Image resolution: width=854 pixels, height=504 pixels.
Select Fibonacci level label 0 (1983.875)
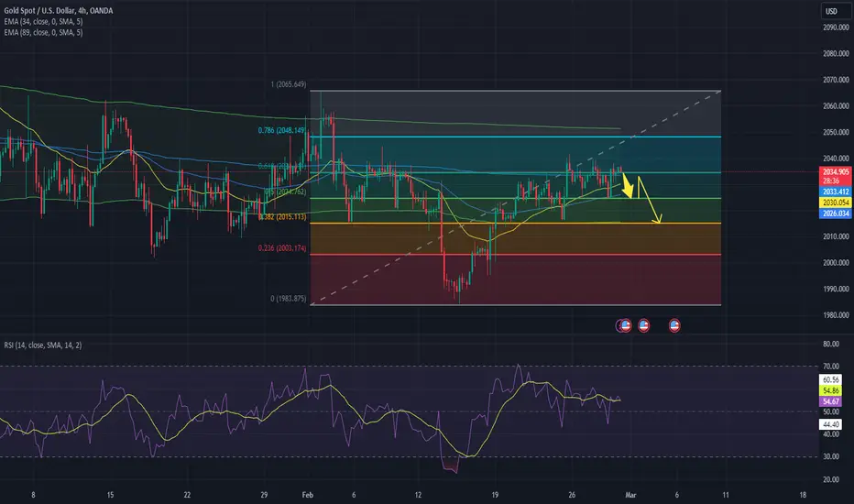tap(289, 299)
